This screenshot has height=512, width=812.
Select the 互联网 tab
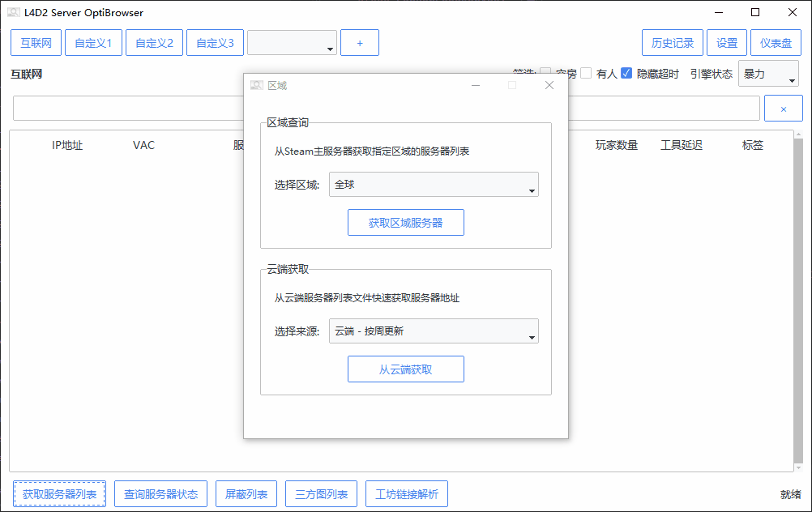coord(36,42)
